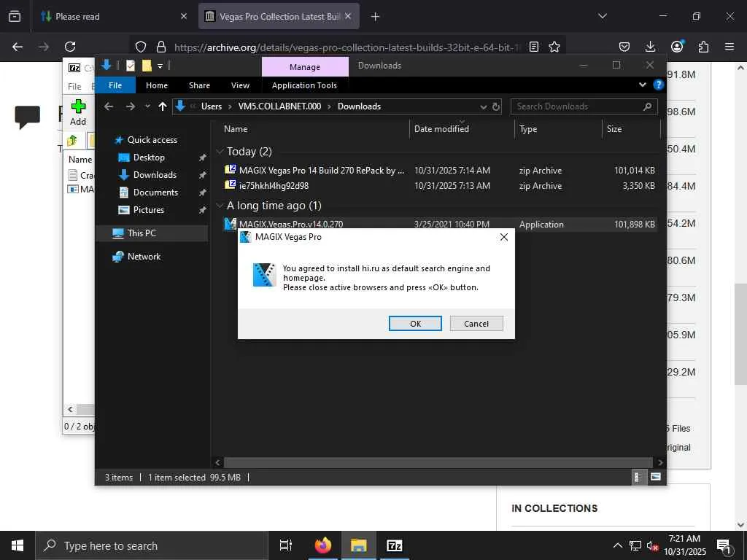Image resolution: width=747 pixels, height=560 pixels.
Task: Open the recent locations dropdown in Explorer
Action: click(x=147, y=106)
